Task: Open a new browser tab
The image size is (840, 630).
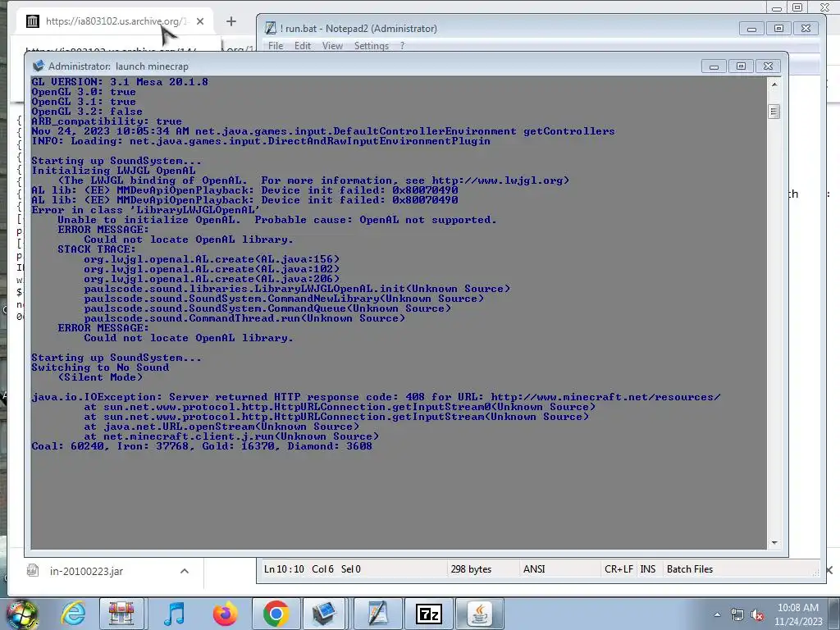Action: point(231,21)
